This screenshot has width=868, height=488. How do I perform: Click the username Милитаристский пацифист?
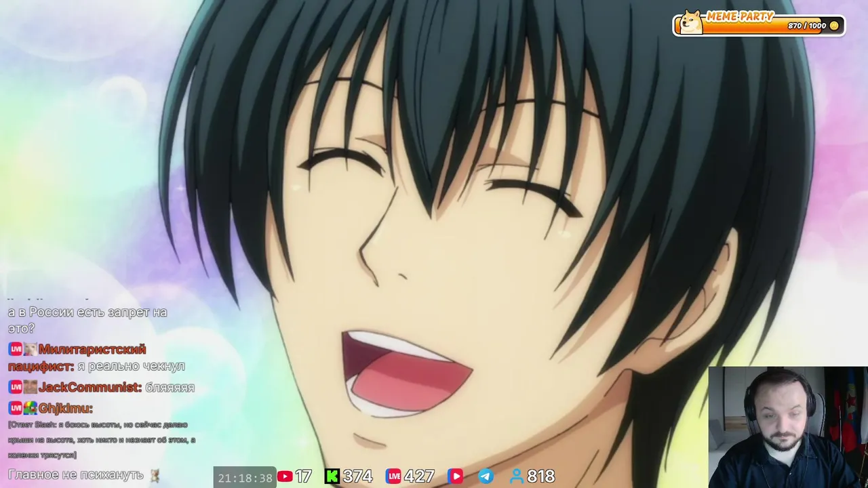click(x=77, y=357)
